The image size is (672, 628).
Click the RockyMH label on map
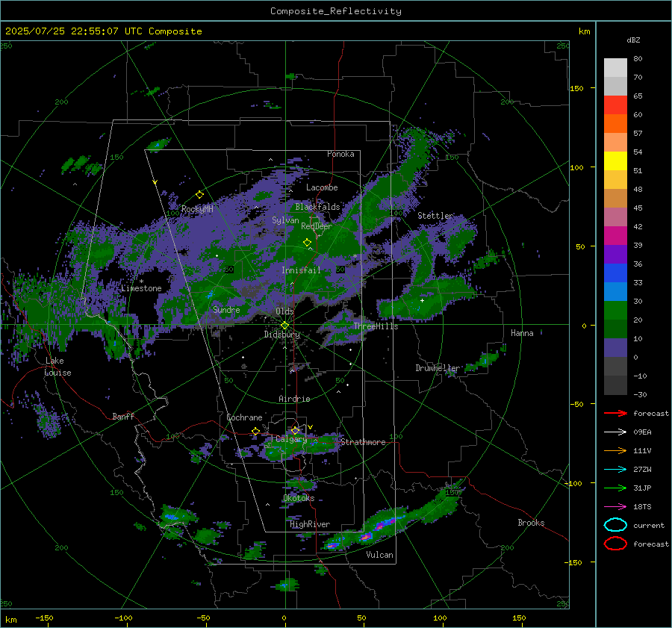pyautogui.click(x=197, y=209)
